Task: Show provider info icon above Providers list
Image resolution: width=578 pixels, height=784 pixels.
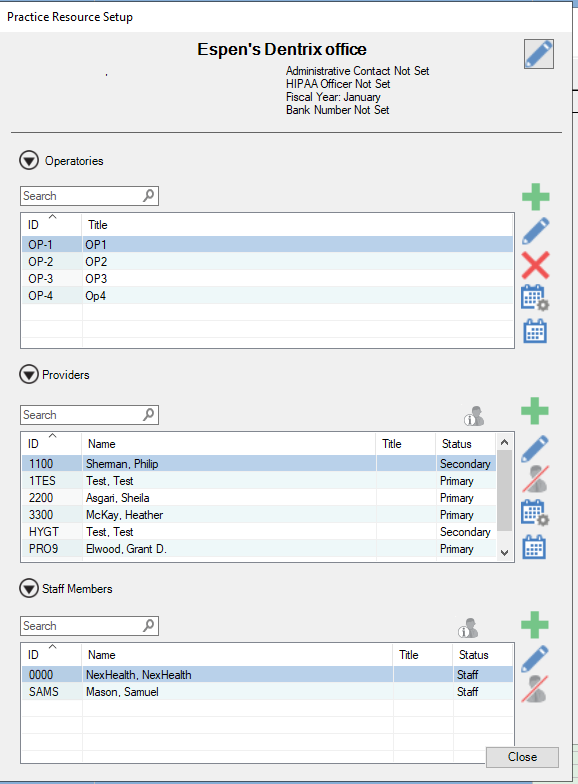Action: tap(474, 416)
